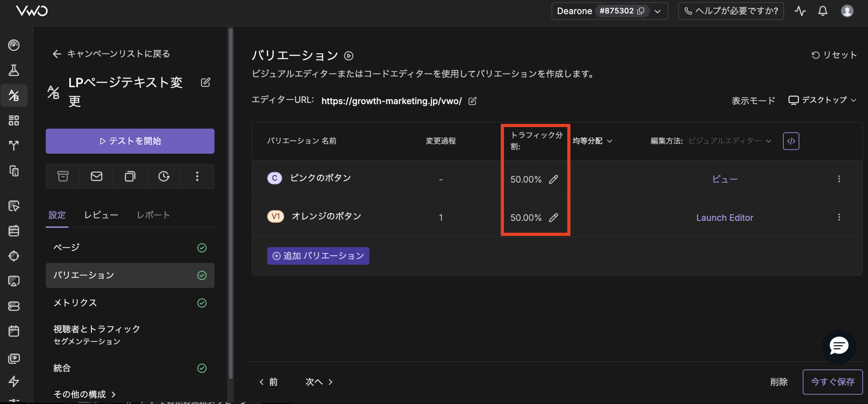
Task: Switch to the code editor view
Action: pos(791,140)
